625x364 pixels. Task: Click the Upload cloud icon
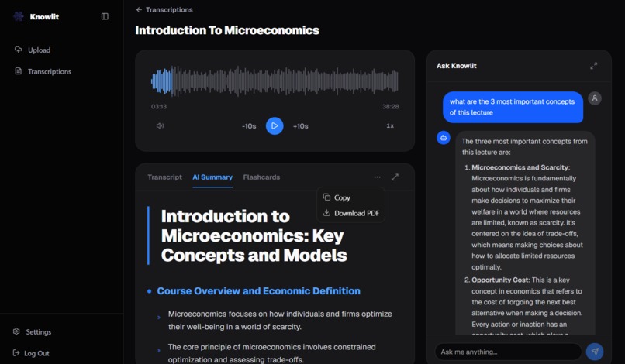[18, 50]
